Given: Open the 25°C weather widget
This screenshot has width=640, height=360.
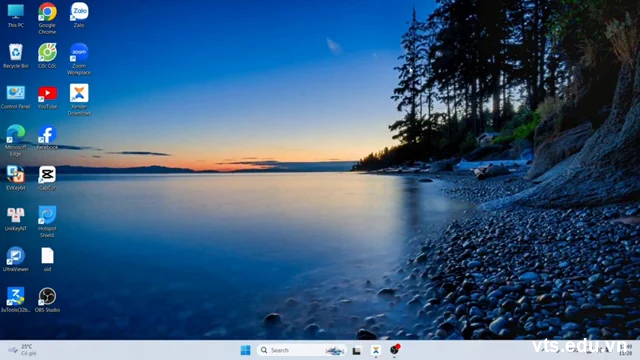Looking at the screenshot, I should pos(23,350).
